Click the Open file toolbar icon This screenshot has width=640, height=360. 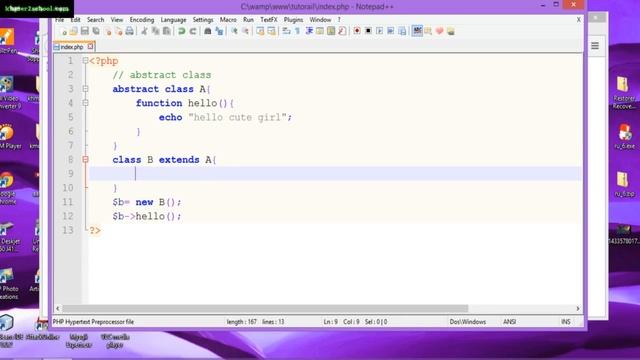(73, 31)
